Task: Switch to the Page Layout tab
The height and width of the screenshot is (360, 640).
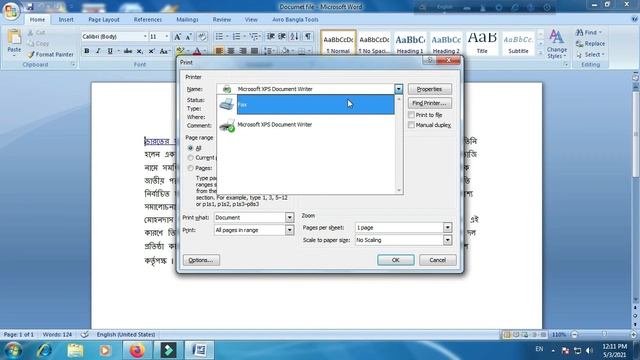Action: click(104, 20)
